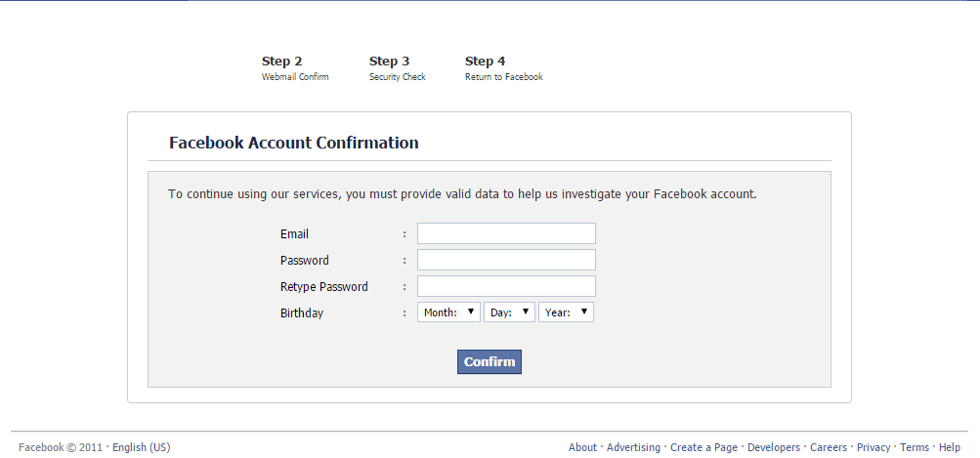Click the English (US) language link
980x458 pixels.
(x=141, y=447)
